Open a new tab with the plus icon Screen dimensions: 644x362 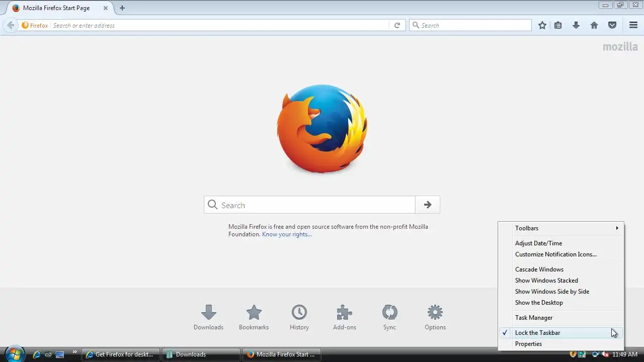click(122, 8)
